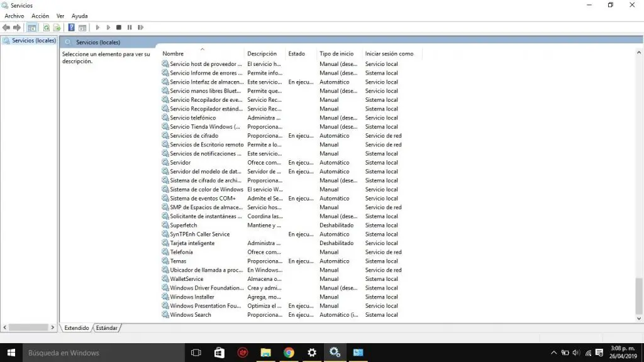Screen dimensions: 644x362
Task: Click the volume speaker tray icon
Action: tap(576, 353)
